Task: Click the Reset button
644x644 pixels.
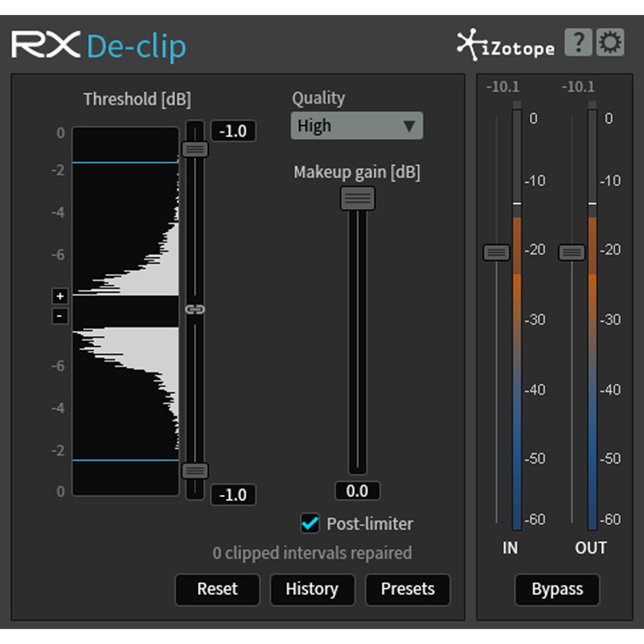Action: 217,589
